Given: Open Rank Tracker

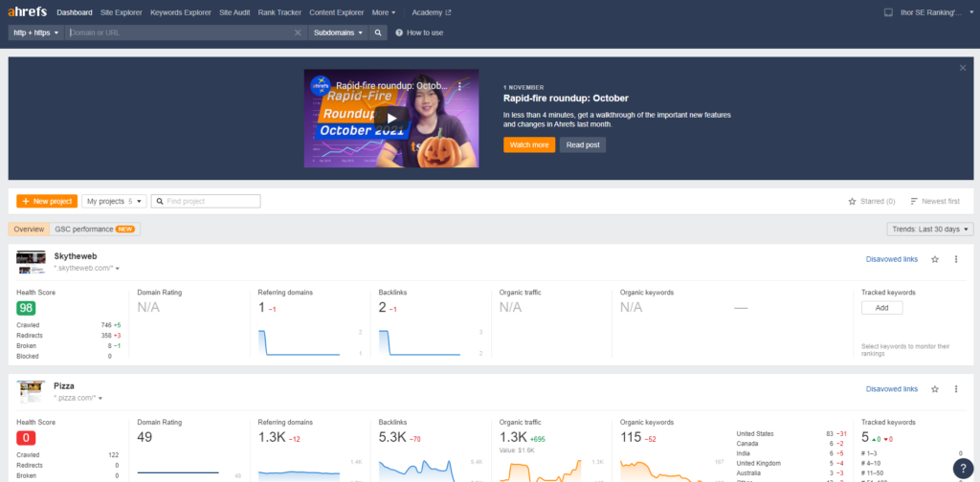Looking at the screenshot, I should pyautogui.click(x=279, y=12).
